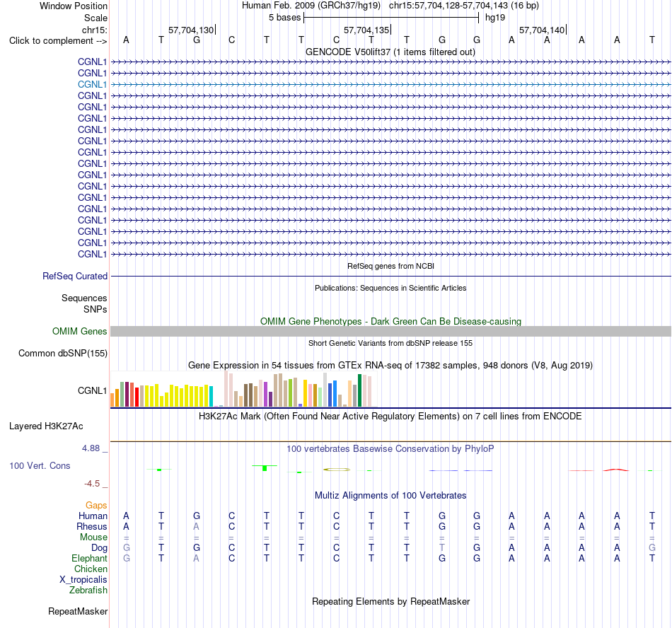
Task: Select the dark green bar in GTEx chart
Action: 359,390
